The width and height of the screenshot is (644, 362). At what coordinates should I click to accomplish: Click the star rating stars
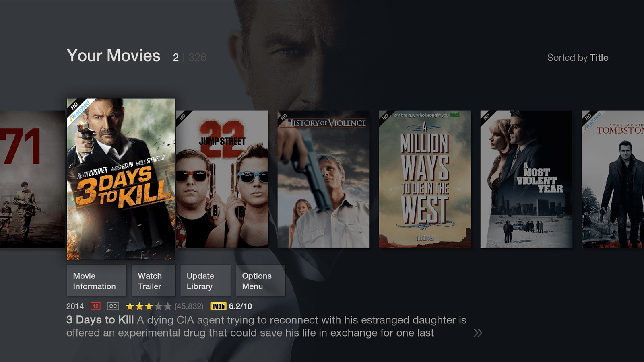click(149, 306)
